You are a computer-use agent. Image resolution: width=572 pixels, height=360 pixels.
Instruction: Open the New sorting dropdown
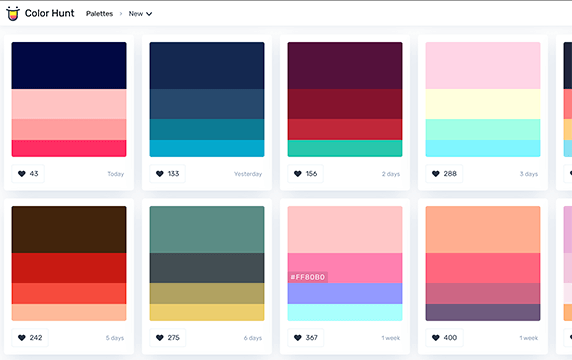coord(140,14)
